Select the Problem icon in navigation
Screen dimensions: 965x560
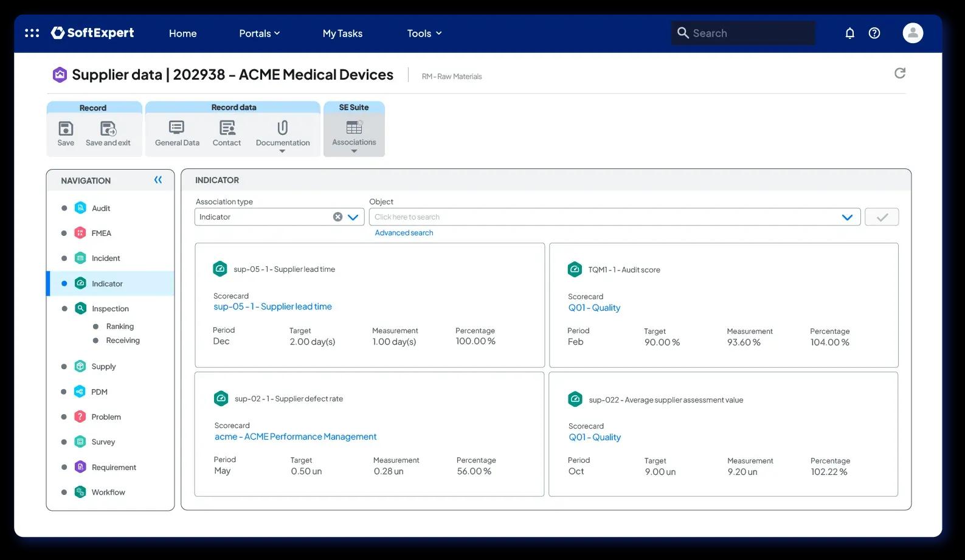[x=80, y=417]
